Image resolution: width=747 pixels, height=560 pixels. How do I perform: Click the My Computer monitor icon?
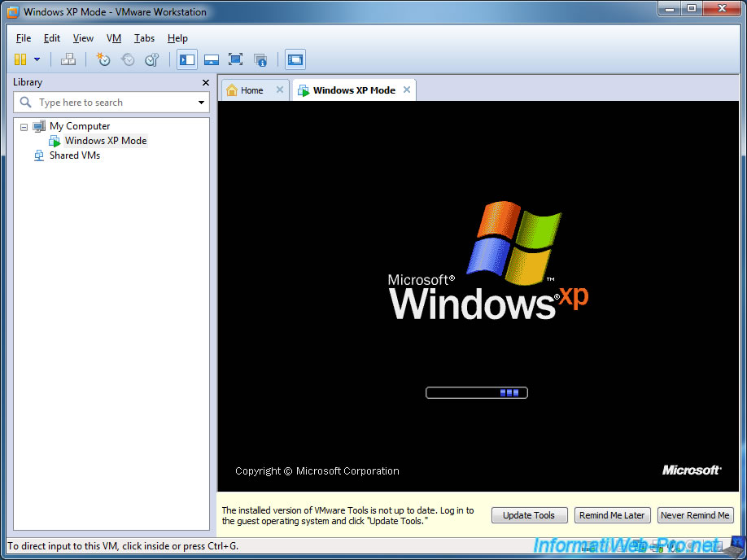(x=39, y=126)
